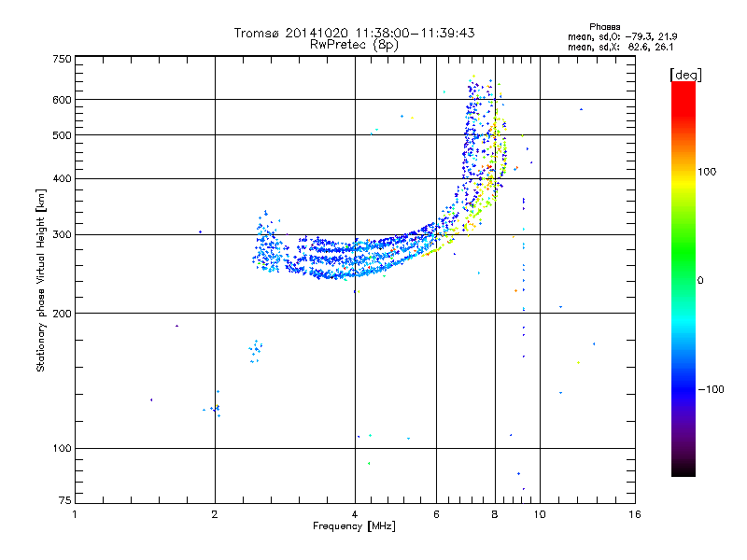Click the black bottom of the colorbar
The height and width of the screenshot is (560, 747).
pyautogui.click(x=684, y=469)
